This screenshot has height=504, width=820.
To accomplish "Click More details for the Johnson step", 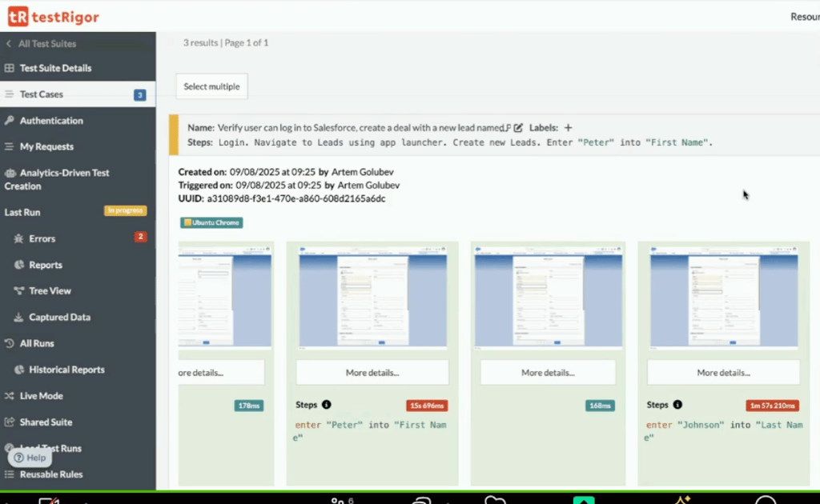I will coord(724,373).
